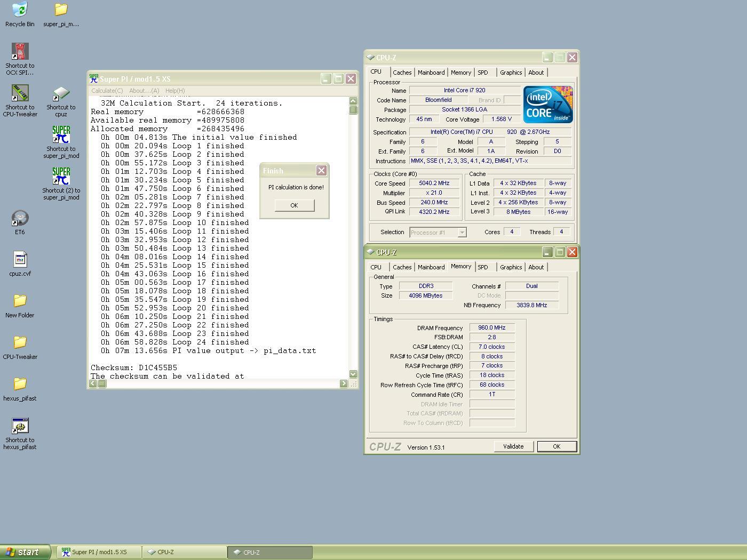Select the New Folder desktop icon
The width and height of the screenshot is (747, 560).
coord(20,306)
